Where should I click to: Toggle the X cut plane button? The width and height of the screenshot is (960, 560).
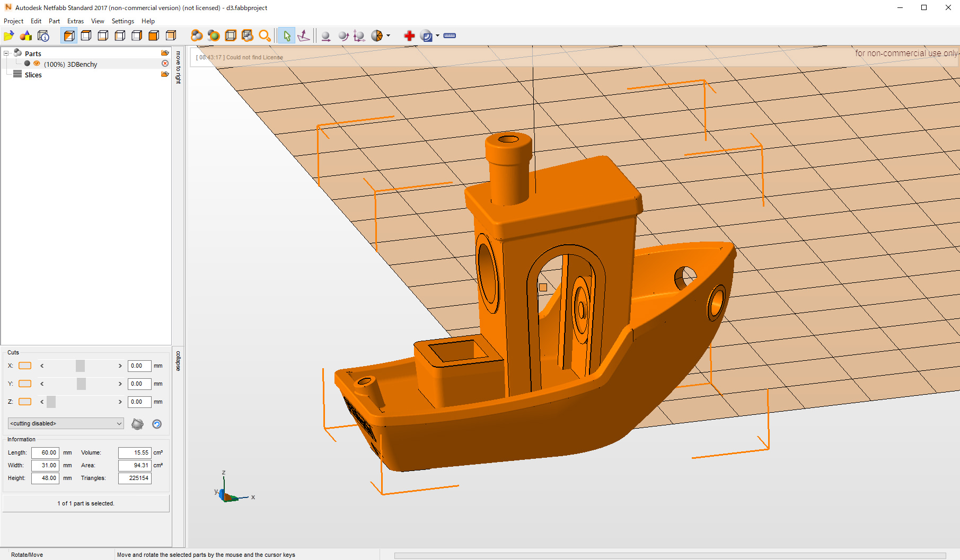tap(25, 366)
